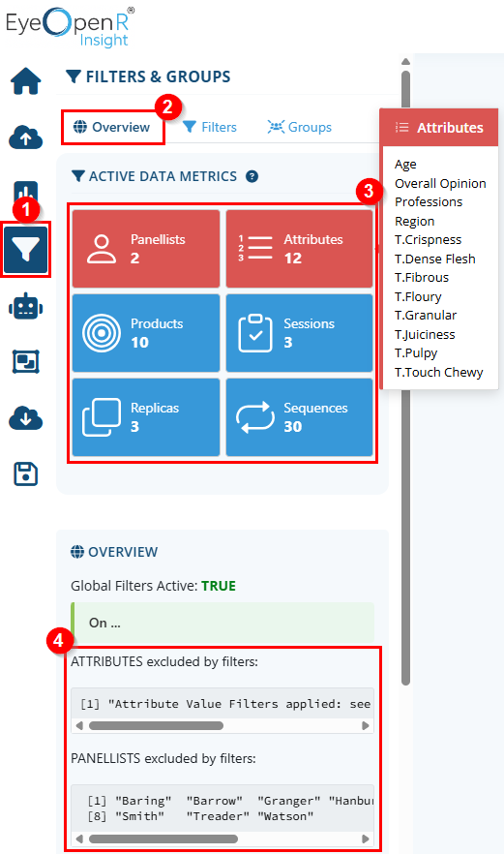Click the loop arrows icon in the Sequences card
The image size is (504, 854).
255,417
